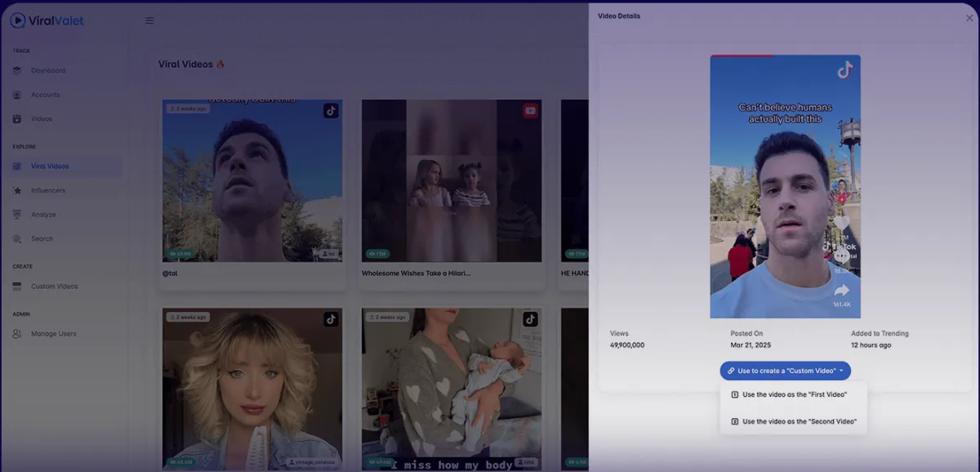Open the blonde woman video thumbnail

coord(252,389)
